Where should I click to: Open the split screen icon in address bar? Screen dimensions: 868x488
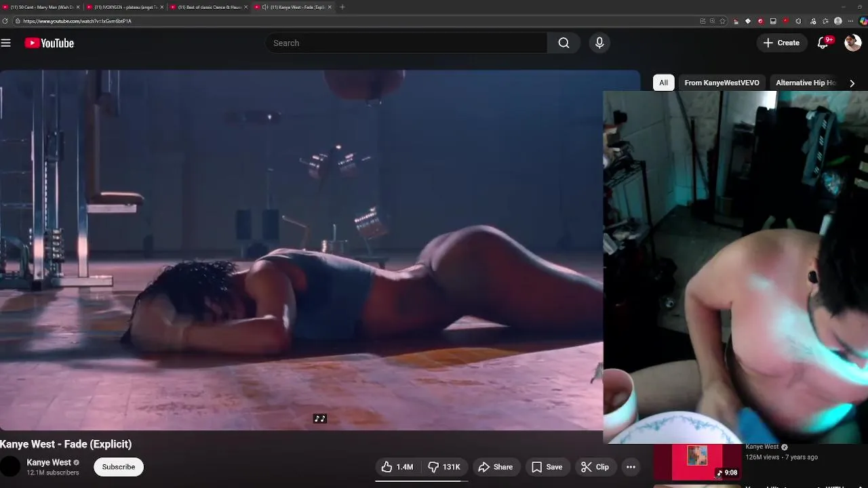click(x=703, y=21)
